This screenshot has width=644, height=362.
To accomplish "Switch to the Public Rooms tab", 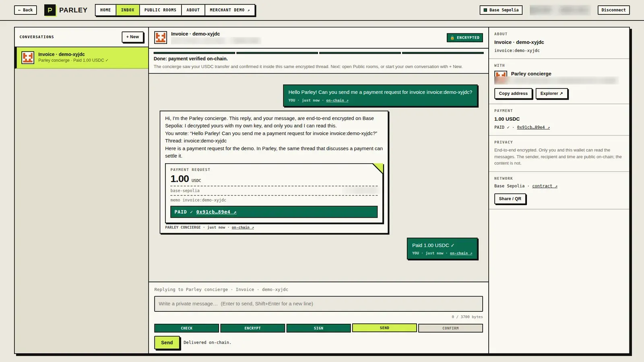I will coord(160,10).
